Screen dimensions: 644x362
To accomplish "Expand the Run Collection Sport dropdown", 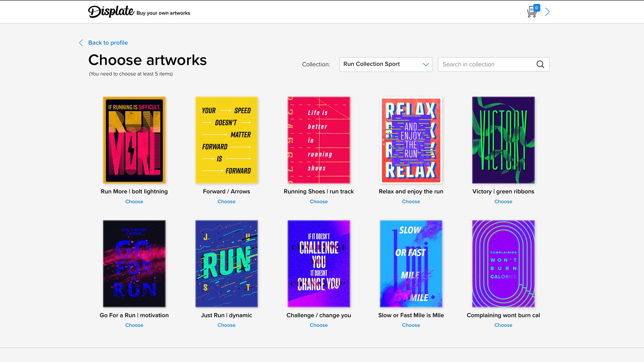I will (385, 64).
